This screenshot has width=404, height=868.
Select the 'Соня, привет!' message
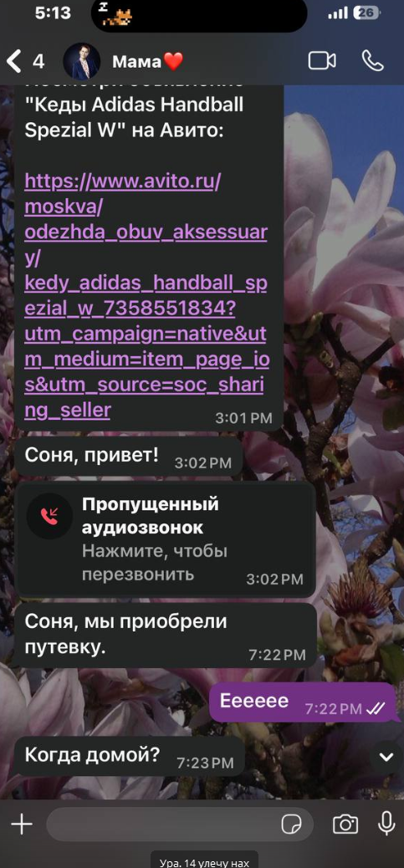coord(129,457)
